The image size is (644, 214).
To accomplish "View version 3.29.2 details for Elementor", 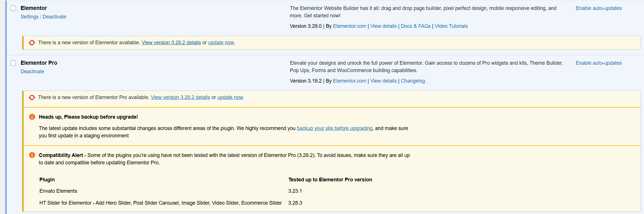I will (x=171, y=43).
